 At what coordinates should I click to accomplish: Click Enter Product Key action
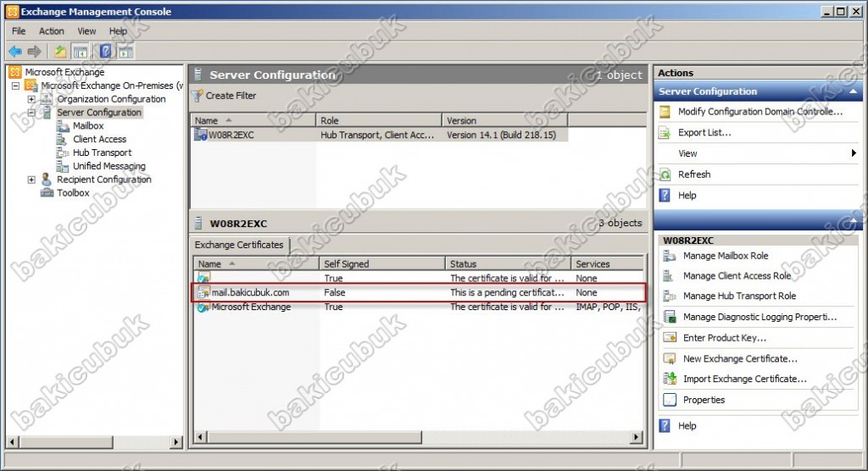pos(725,338)
